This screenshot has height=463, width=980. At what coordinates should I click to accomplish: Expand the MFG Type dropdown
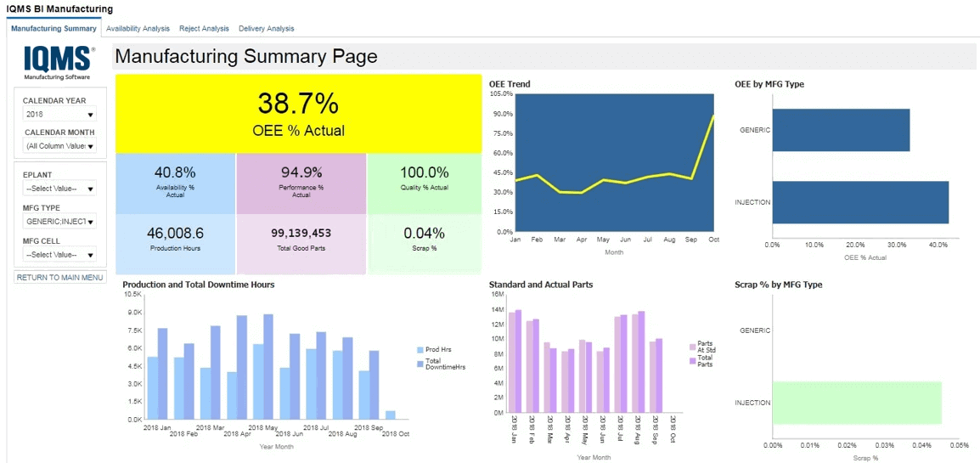59,222
